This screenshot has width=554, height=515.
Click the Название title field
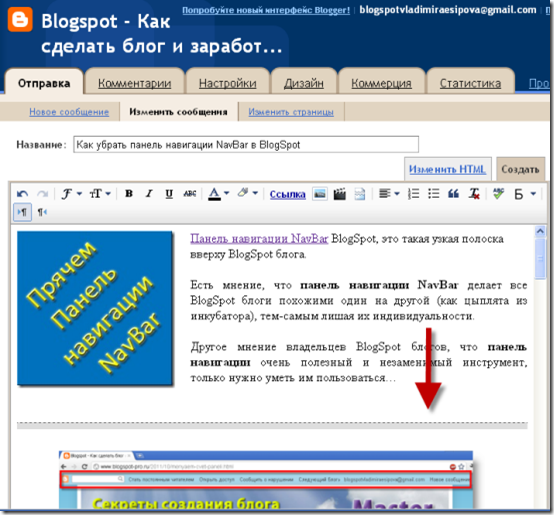coord(246,144)
